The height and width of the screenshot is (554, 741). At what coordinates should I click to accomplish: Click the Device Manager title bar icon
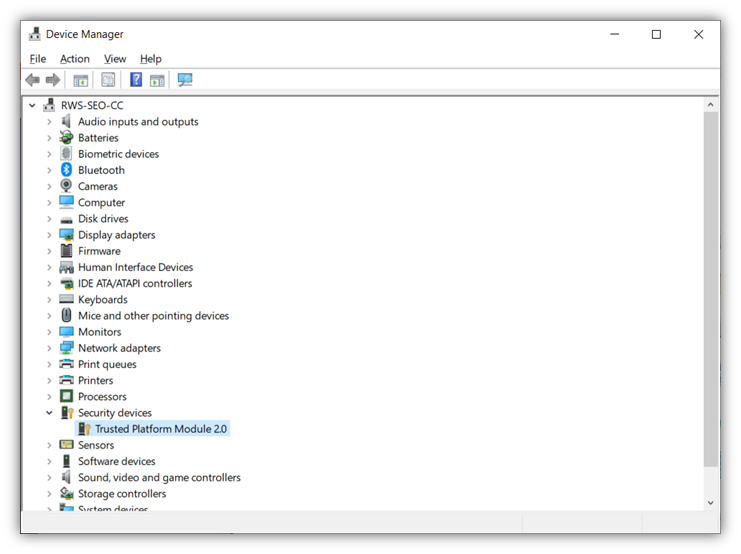pos(34,34)
